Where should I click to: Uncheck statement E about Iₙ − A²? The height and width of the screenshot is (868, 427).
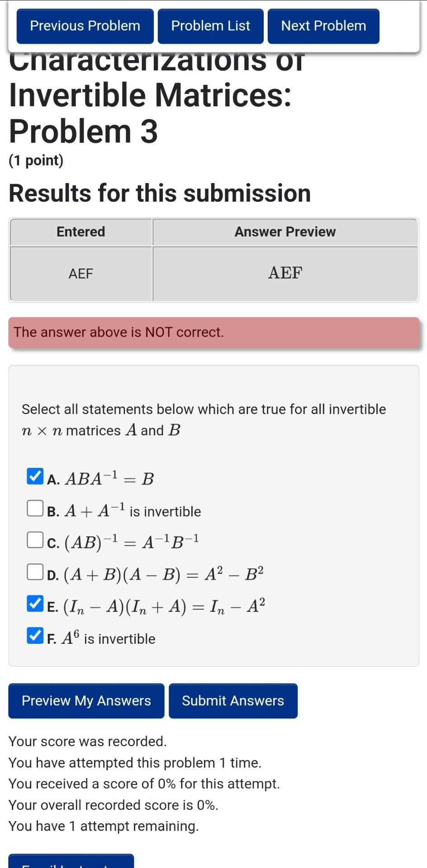click(x=34, y=604)
